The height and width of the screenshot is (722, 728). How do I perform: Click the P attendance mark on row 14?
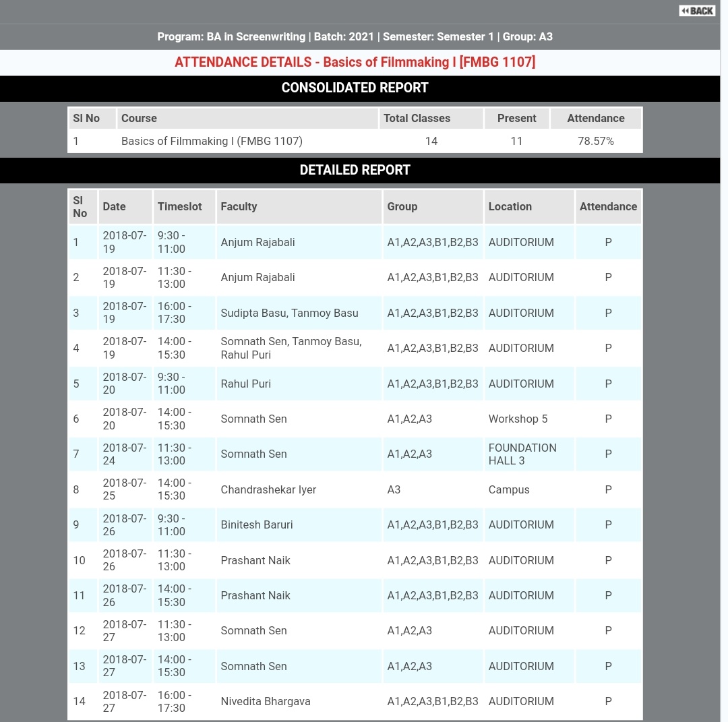(608, 701)
